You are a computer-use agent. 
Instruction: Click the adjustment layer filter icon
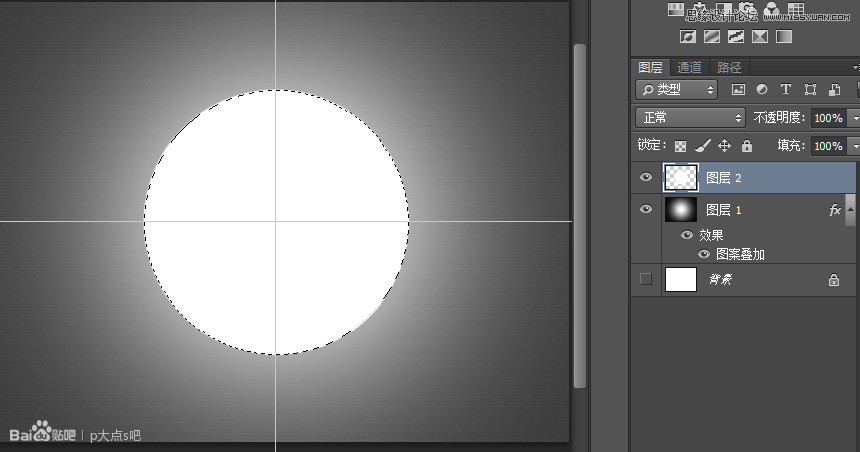point(762,90)
